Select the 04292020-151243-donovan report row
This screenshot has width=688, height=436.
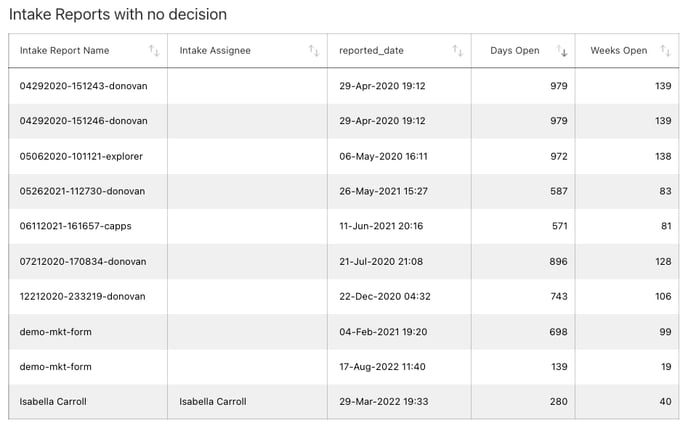click(83, 86)
